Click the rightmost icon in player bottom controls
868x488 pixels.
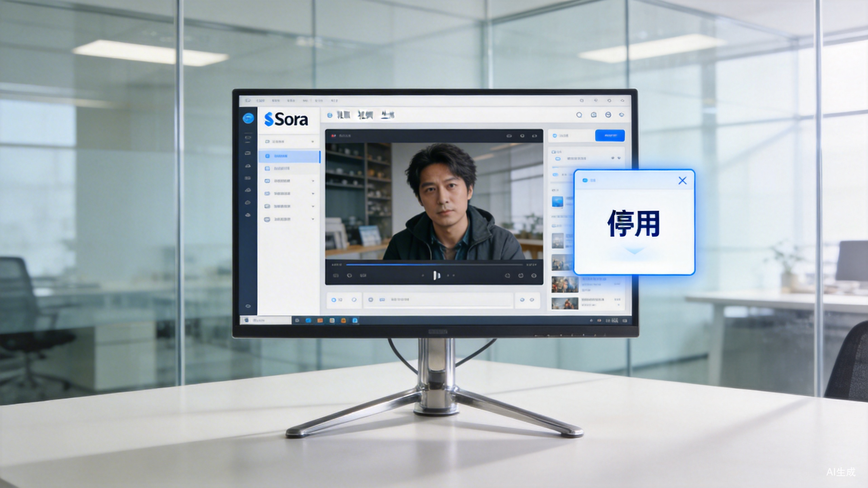pos(534,276)
